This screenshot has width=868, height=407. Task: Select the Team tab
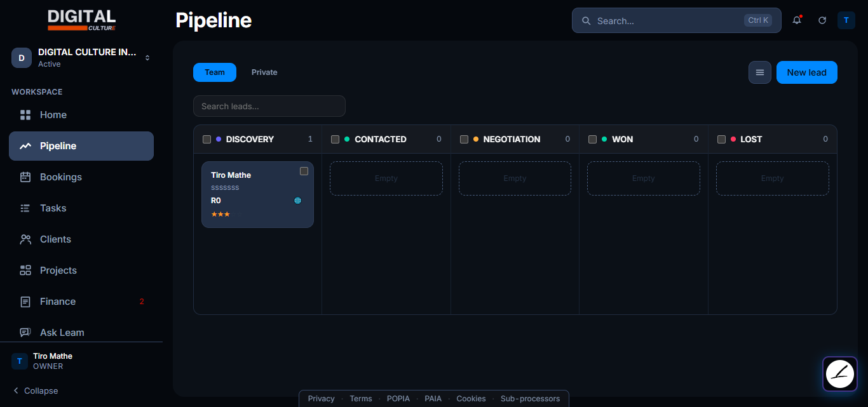pos(215,72)
